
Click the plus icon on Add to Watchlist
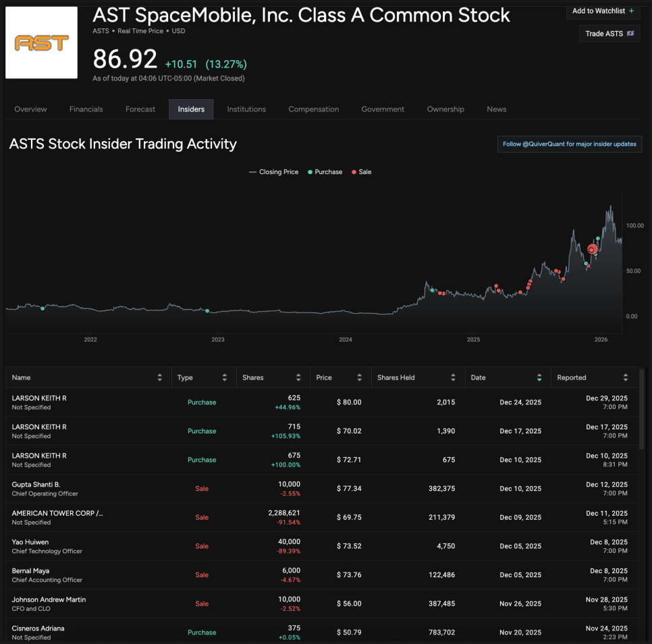(632, 11)
